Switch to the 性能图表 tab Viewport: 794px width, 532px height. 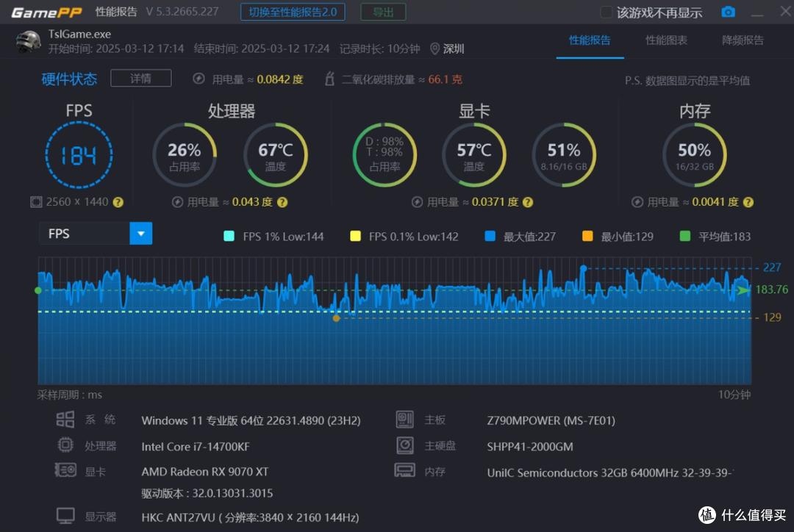[x=666, y=40]
